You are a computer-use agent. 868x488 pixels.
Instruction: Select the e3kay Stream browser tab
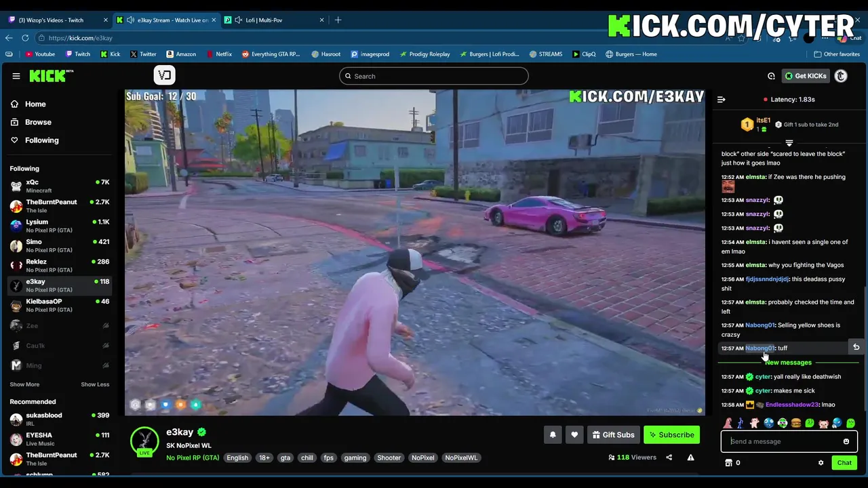point(166,20)
